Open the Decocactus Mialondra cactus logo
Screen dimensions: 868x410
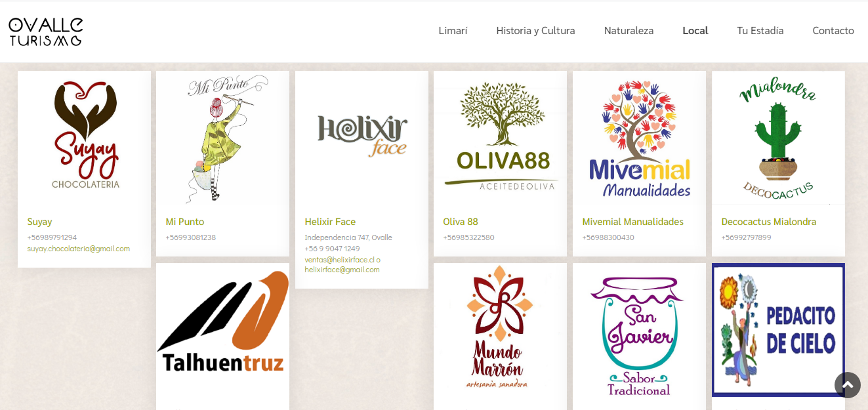click(x=778, y=138)
